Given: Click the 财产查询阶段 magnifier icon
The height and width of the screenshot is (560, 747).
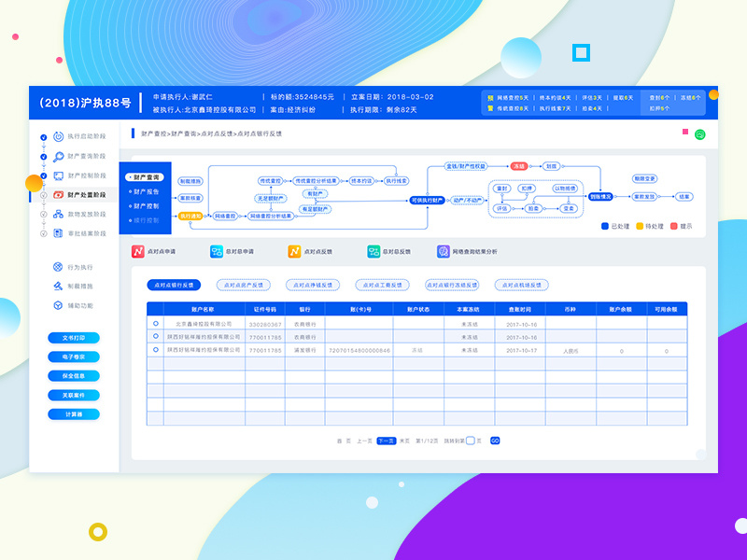Looking at the screenshot, I should (x=59, y=157).
